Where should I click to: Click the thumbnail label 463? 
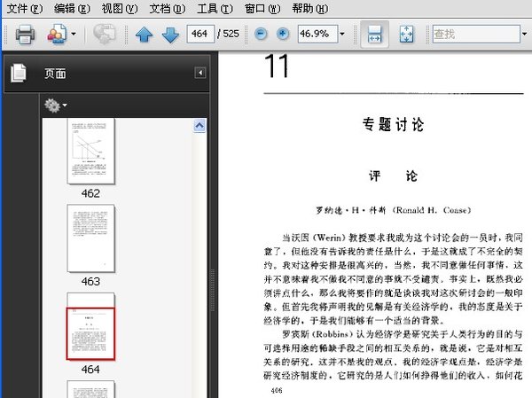click(90, 281)
